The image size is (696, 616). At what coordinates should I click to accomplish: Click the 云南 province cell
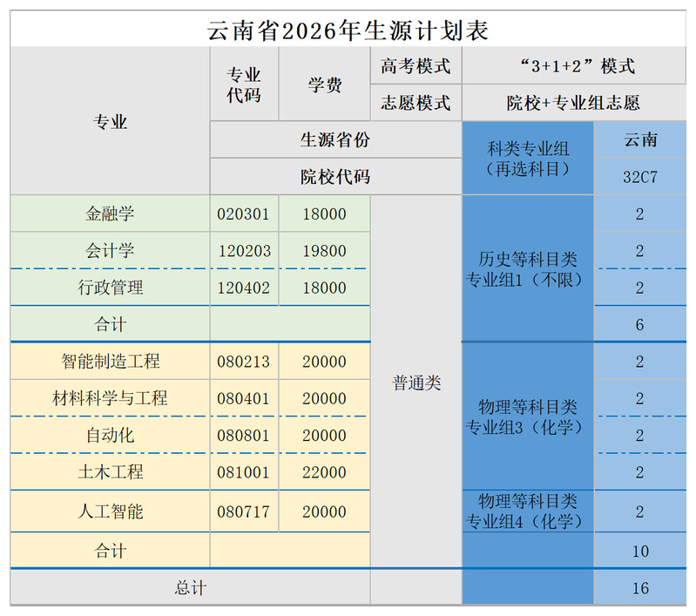click(x=640, y=139)
